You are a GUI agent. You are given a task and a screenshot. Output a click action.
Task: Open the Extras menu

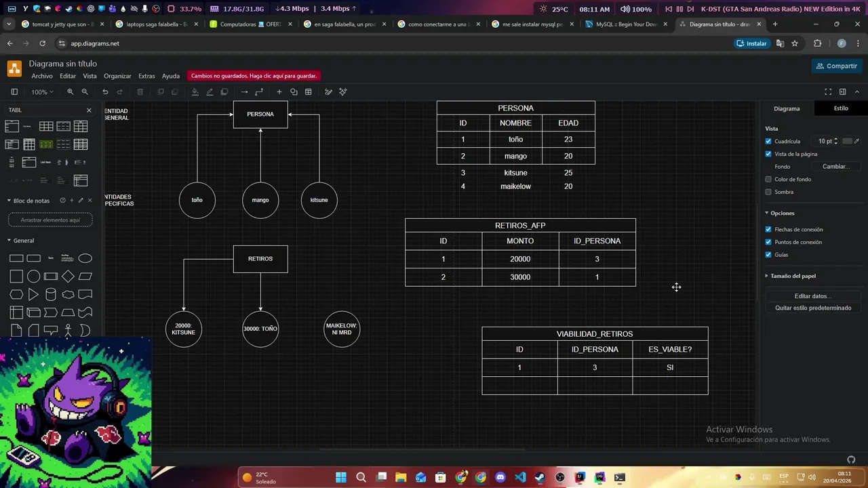click(x=146, y=76)
